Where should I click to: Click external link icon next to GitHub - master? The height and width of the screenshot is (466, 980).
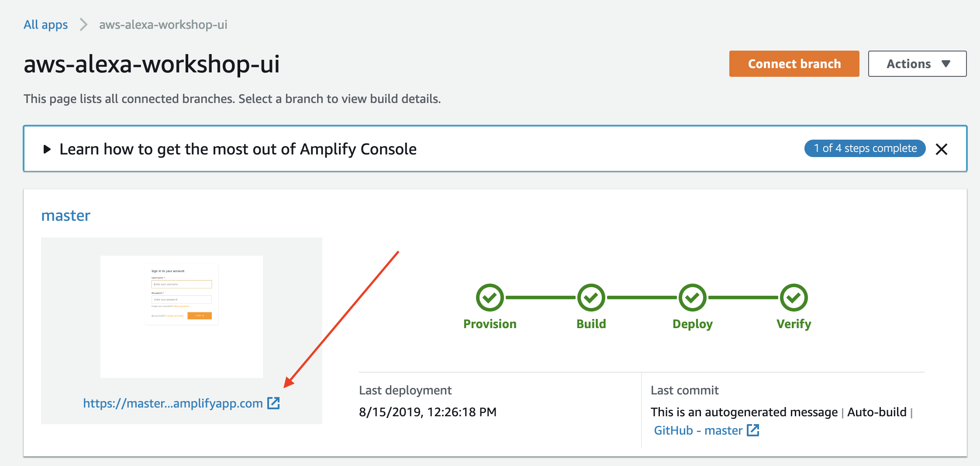point(753,430)
